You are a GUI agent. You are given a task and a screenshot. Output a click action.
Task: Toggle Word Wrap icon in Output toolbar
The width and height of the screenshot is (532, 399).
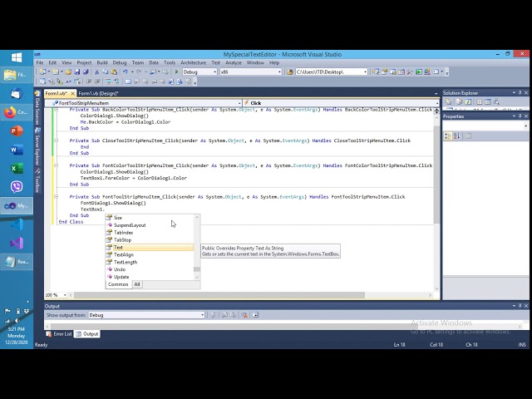coord(255,315)
